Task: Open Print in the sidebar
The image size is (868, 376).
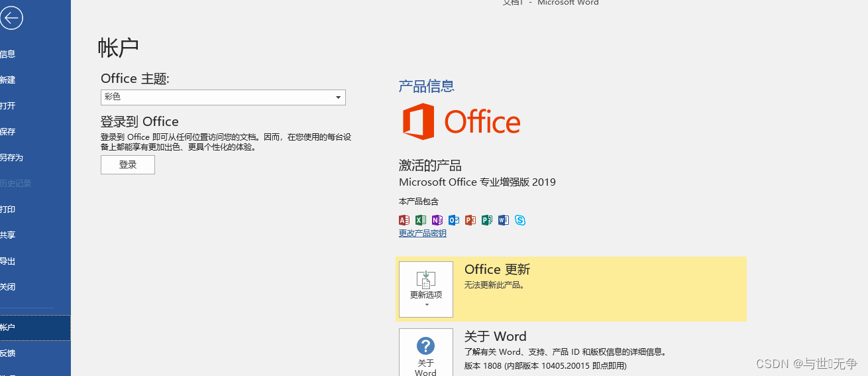Action: (x=35, y=209)
